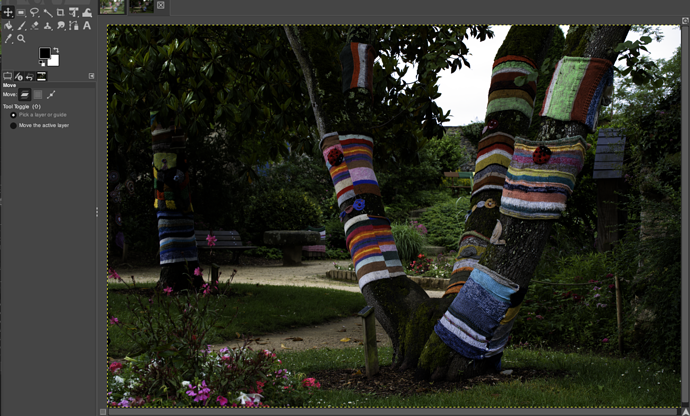
Task: Select the Zoom magnifier tool
Action: (x=21, y=39)
